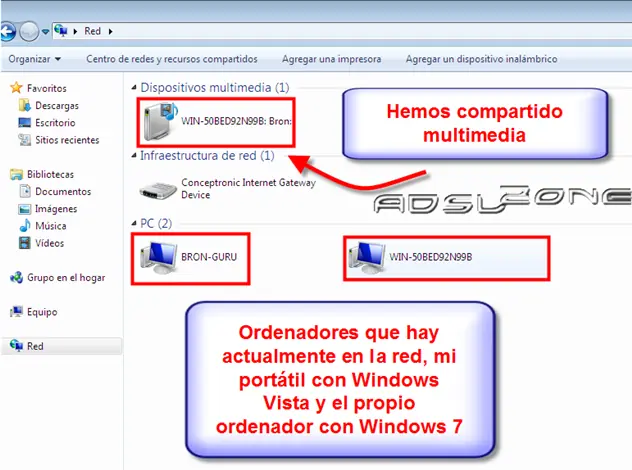632x470 pixels.
Task: Expand the arrow before Red in breadcrumb
Action: pos(75,31)
